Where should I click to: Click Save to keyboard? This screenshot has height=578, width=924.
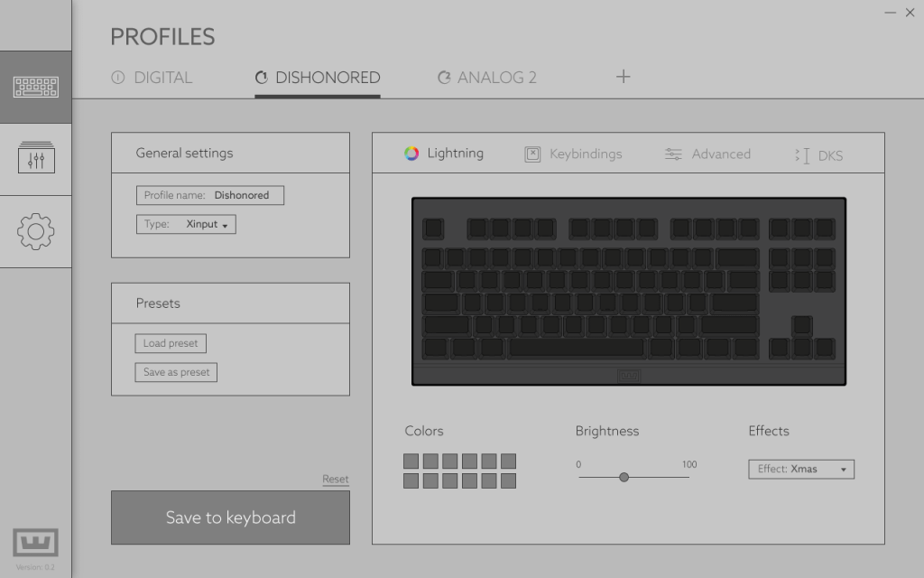pos(230,517)
